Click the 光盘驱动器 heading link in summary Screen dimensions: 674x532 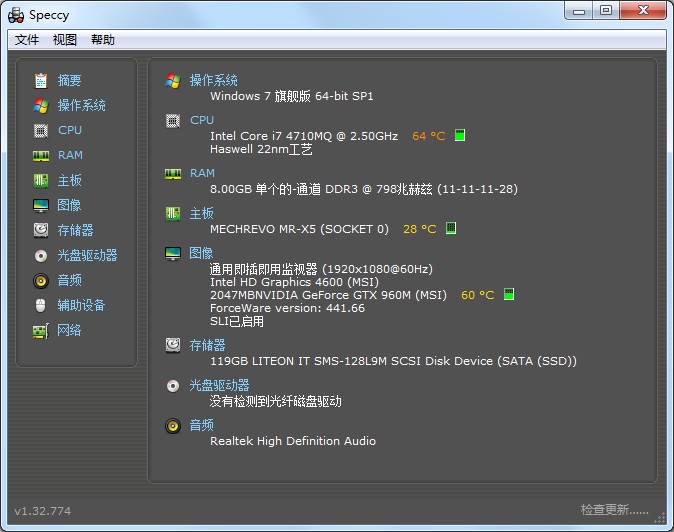tap(220, 385)
